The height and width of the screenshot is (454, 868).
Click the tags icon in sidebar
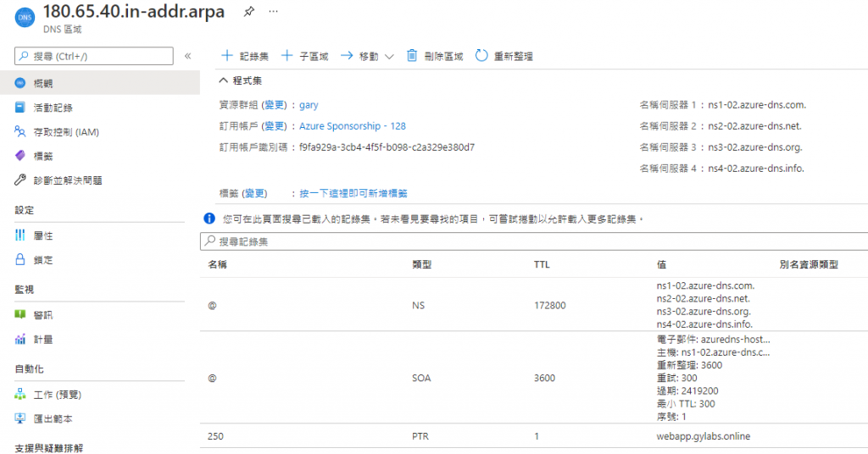[20, 155]
